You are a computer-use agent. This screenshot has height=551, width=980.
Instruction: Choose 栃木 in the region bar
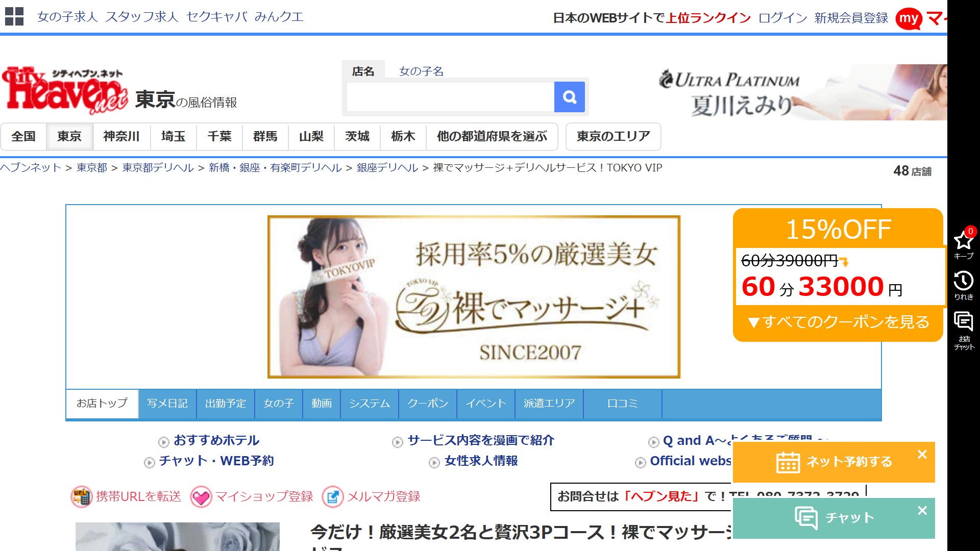click(x=403, y=137)
